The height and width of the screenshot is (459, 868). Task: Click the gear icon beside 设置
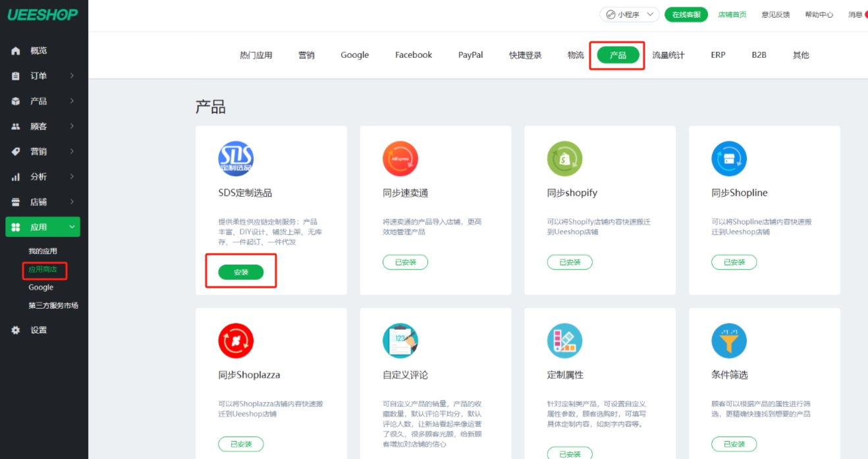(x=16, y=330)
